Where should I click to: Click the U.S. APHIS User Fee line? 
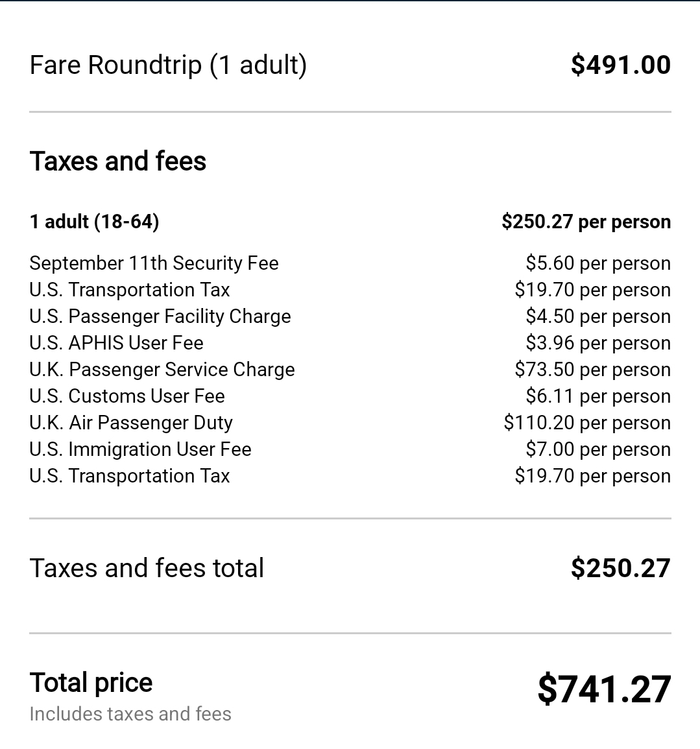tap(117, 343)
